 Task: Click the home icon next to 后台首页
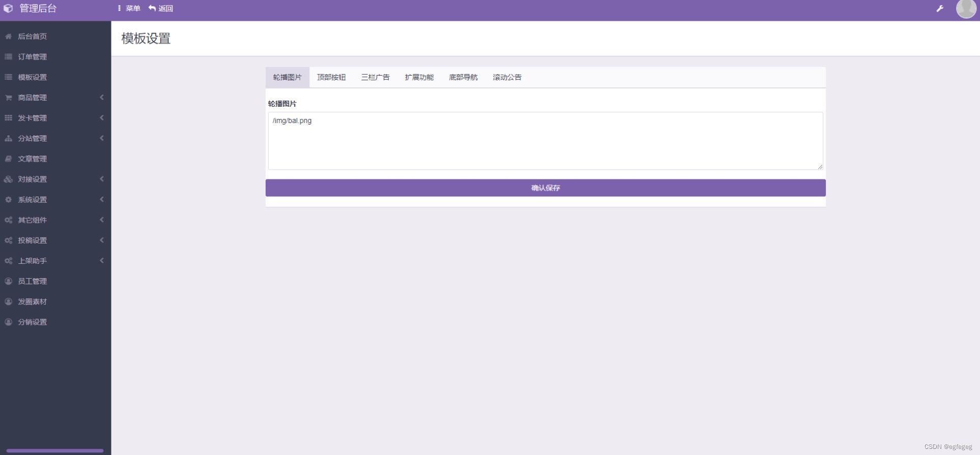(x=8, y=37)
